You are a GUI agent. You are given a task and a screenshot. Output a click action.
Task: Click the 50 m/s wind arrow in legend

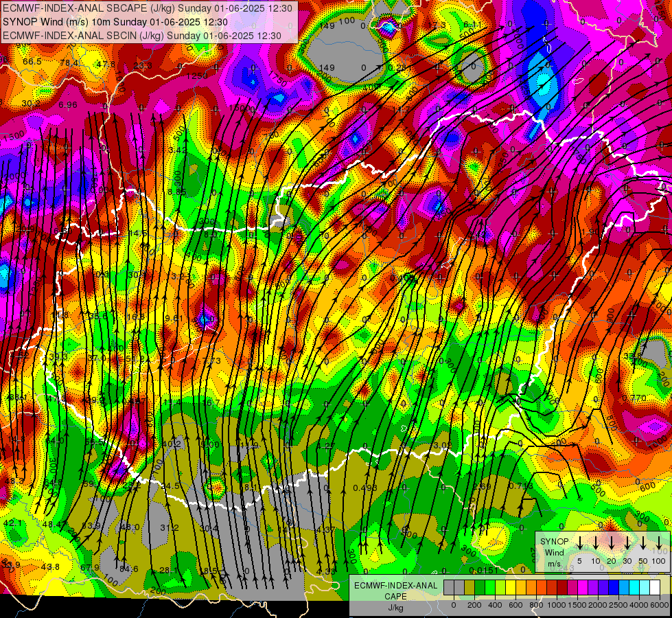[643, 543]
